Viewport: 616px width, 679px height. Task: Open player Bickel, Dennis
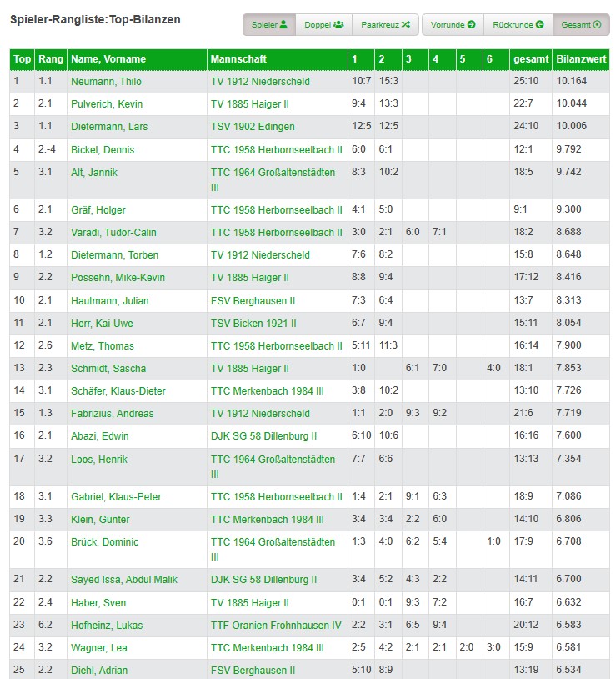click(103, 150)
